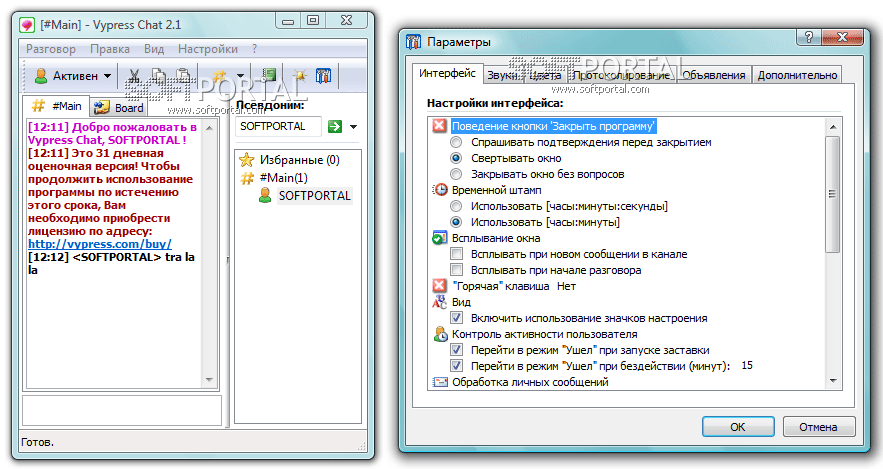Click the envelope icon for Обработка личных сообщений
Screen dimensions: 883x469
tap(439, 382)
